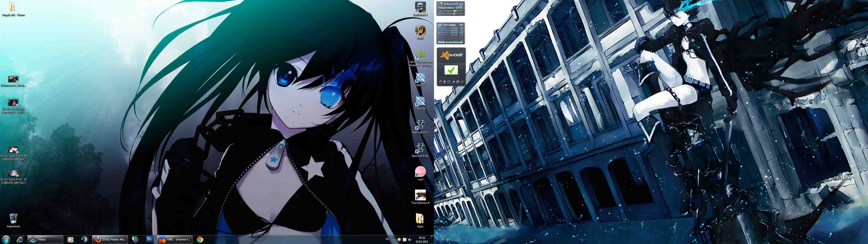Image resolution: width=868 pixels, height=244 pixels.
Task: Click the GPU fan speed bar
Action: pos(458,11)
